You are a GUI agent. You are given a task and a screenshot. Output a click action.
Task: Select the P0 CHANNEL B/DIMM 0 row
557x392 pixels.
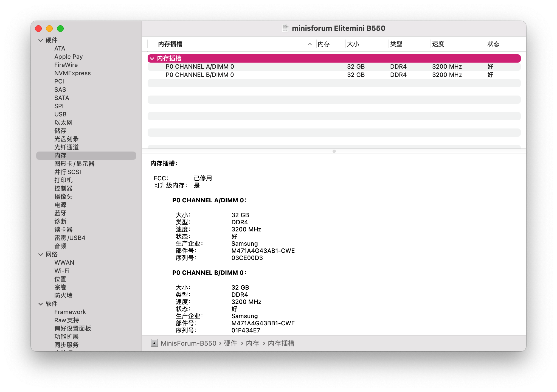click(334, 75)
